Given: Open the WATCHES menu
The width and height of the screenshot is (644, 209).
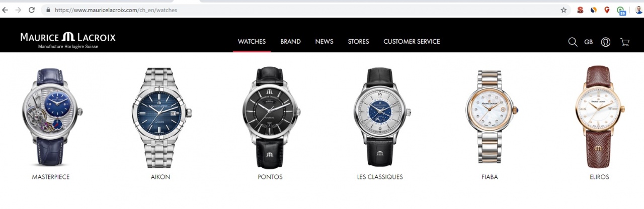Looking at the screenshot, I should coord(252,41).
